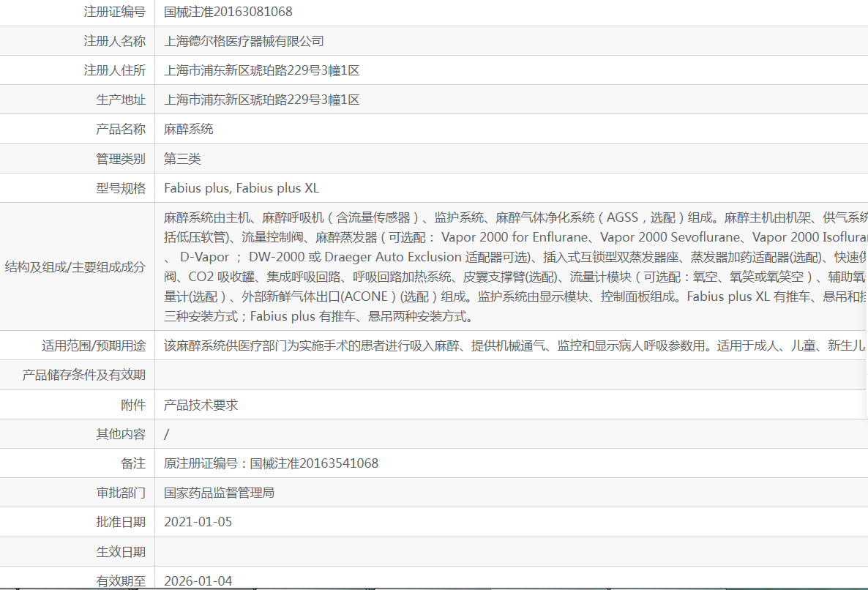The height and width of the screenshot is (590, 868).
Task: Click the 适用范围/预期用途 label
Action: pyautogui.click(x=94, y=346)
